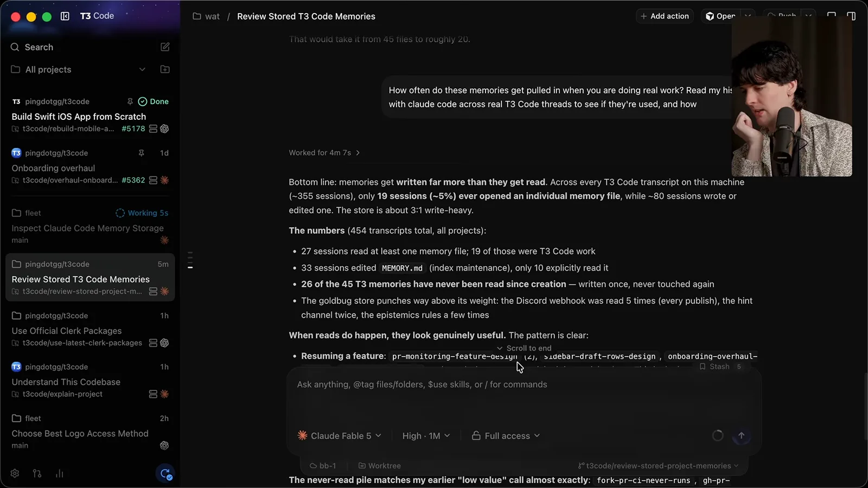Expand the All projects dropdown
Screen dimensions: 868x488
pyautogui.click(x=142, y=69)
